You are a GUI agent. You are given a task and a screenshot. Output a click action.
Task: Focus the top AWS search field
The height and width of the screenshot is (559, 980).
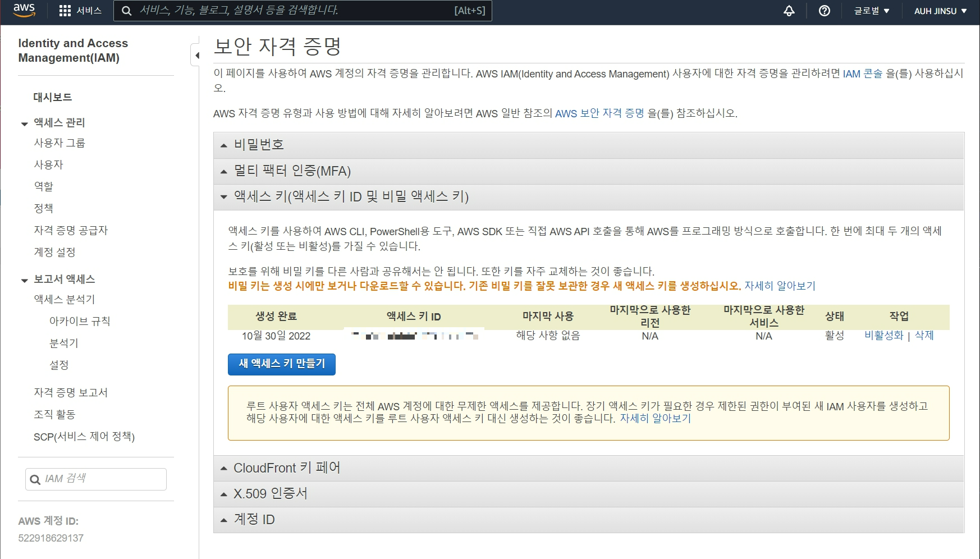click(x=303, y=11)
